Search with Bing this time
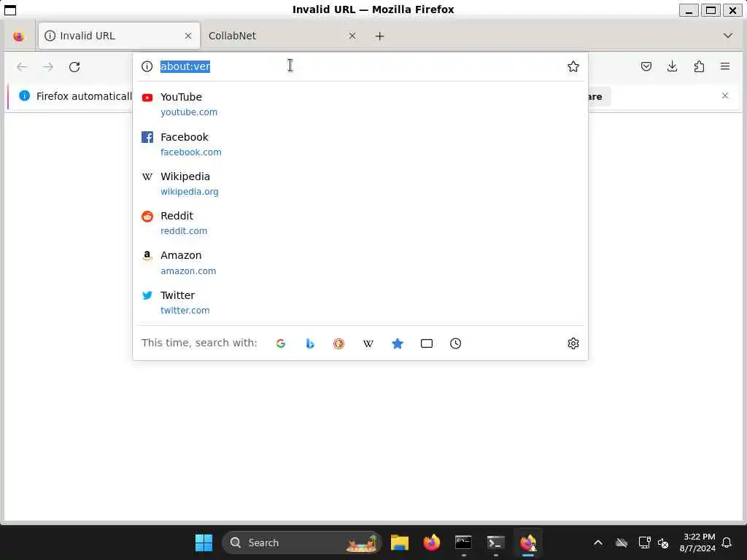Screen dimensions: 747x560 [309, 343]
